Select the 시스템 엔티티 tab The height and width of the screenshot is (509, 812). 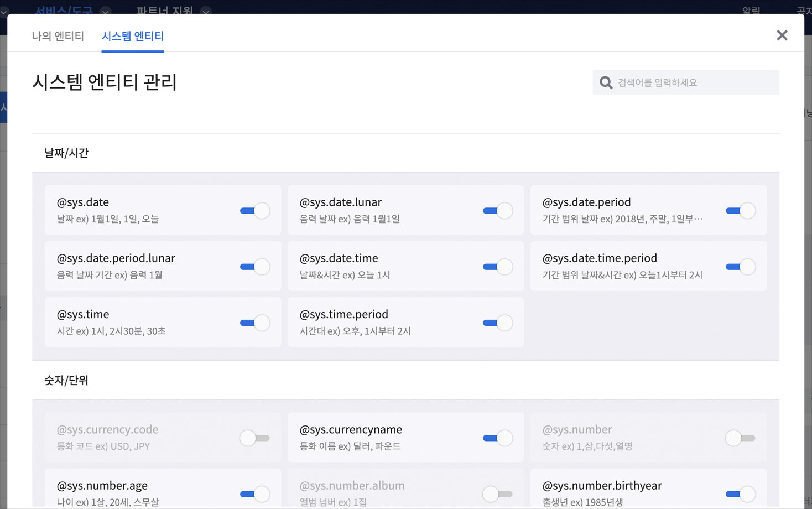point(133,36)
